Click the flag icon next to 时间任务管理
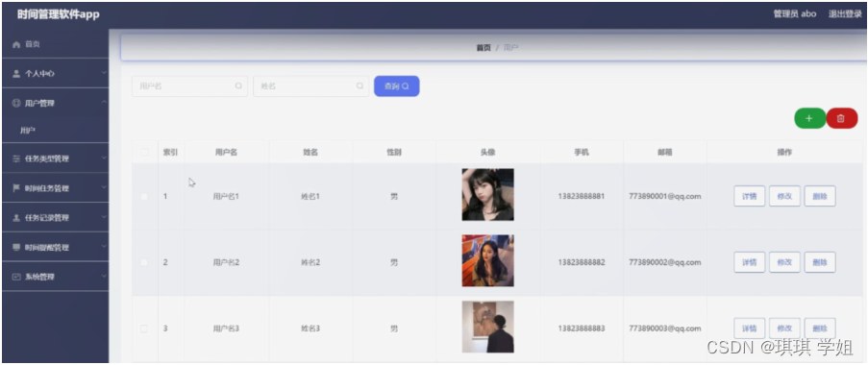This screenshot has height=365, width=868. tap(16, 188)
